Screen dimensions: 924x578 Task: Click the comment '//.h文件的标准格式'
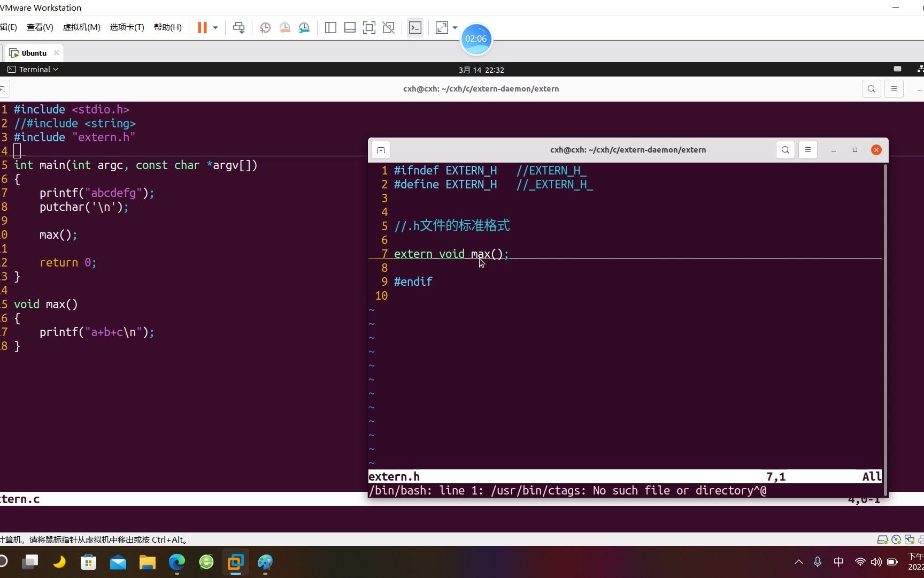click(452, 226)
